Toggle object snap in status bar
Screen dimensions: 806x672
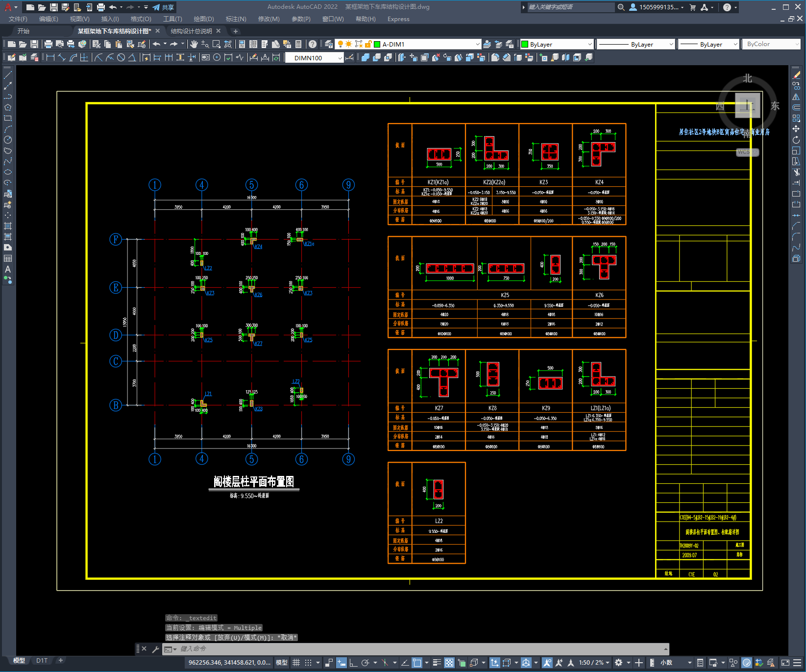417,663
